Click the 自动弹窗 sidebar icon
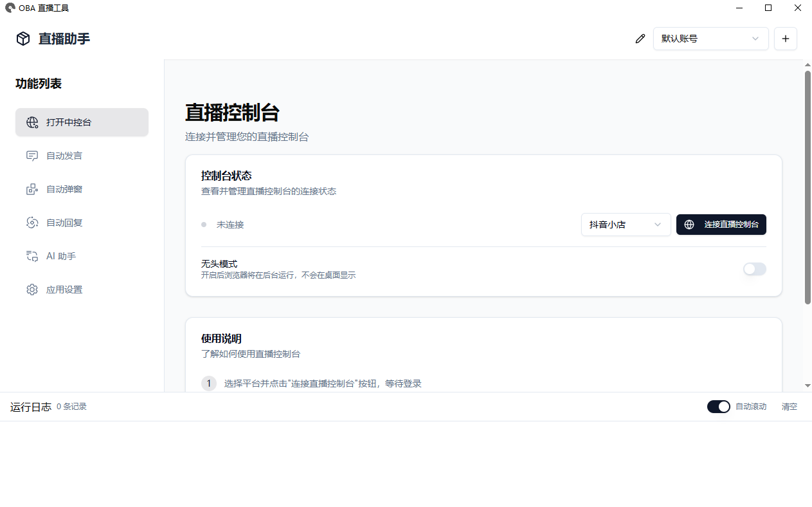The width and height of the screenshot is (812, 507). 32,189
